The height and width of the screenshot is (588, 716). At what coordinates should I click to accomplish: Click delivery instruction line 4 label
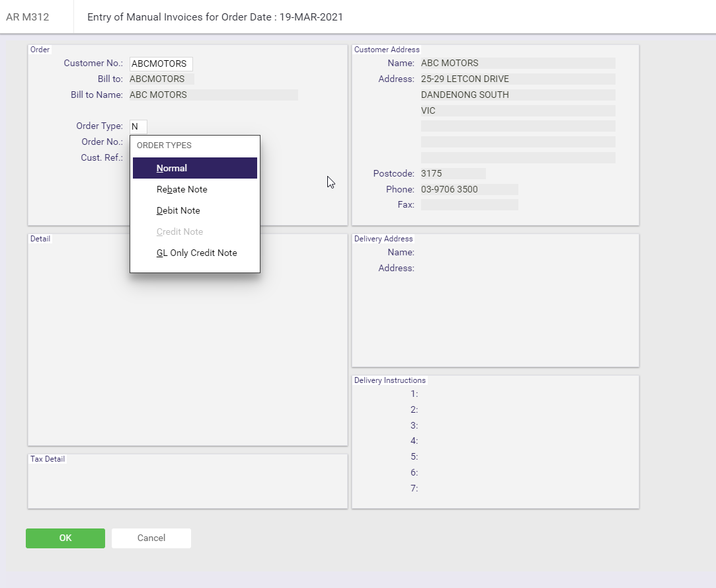click(x=414, y=441)
